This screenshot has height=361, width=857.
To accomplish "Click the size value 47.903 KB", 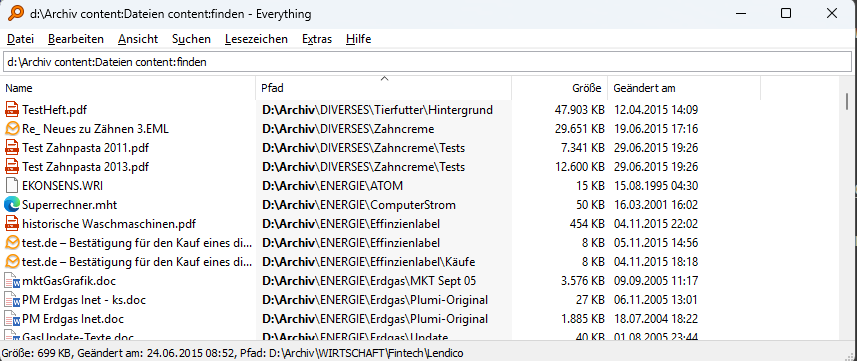I will coord(579,110).
